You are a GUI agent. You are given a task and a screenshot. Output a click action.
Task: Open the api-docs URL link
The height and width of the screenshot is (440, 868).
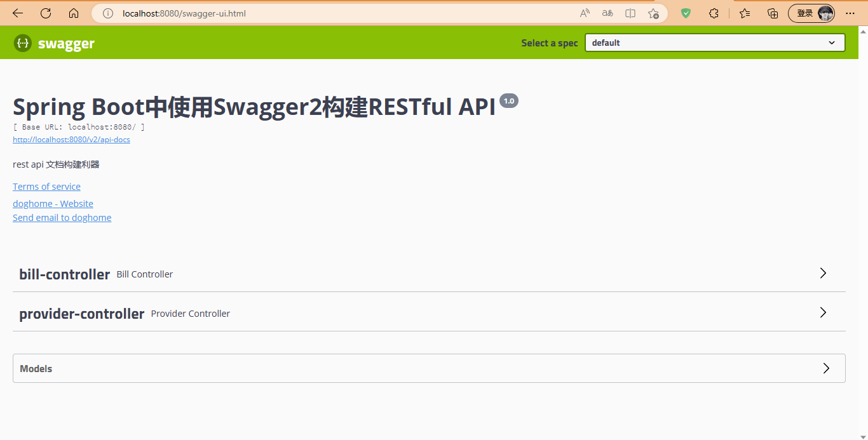[x=71, y=139]
